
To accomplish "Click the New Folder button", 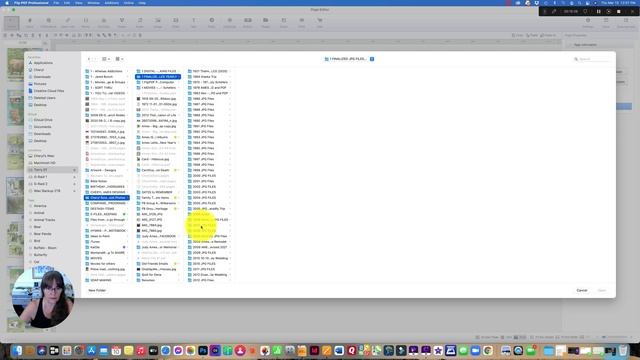I will click(x=97, y=290).
